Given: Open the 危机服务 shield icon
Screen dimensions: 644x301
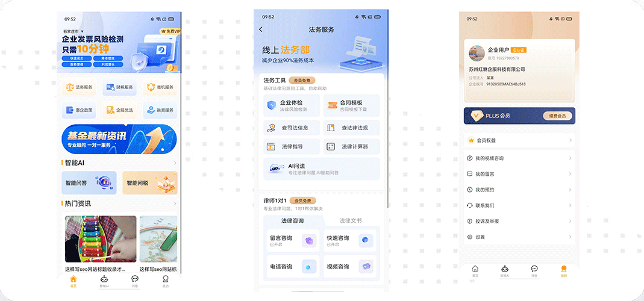Looking at the screenshot, I should [160, 87].
